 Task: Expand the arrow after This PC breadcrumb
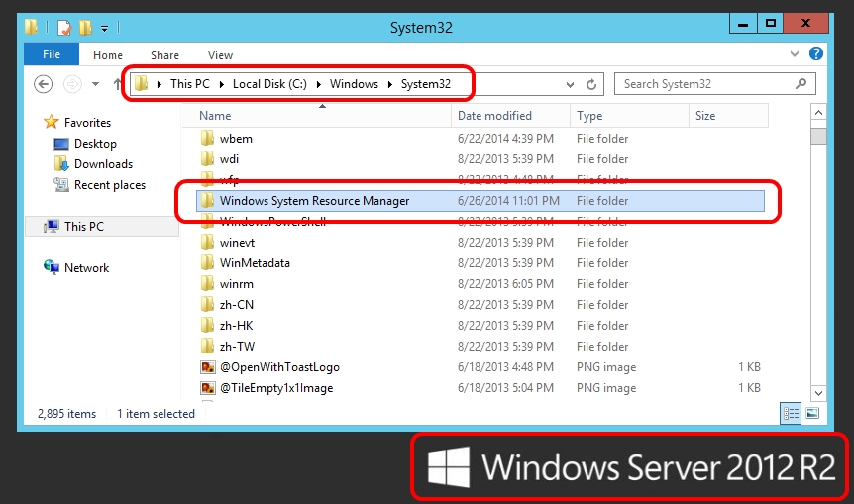point(222,84)
